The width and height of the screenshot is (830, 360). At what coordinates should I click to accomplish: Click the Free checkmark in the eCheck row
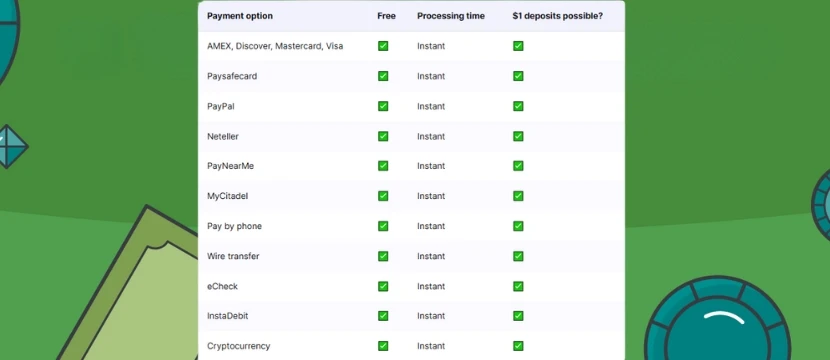pos(383,286)
